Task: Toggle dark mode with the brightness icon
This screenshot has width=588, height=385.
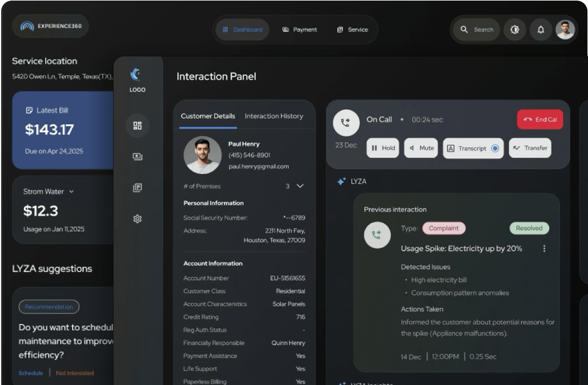Action: click(514, 29)
